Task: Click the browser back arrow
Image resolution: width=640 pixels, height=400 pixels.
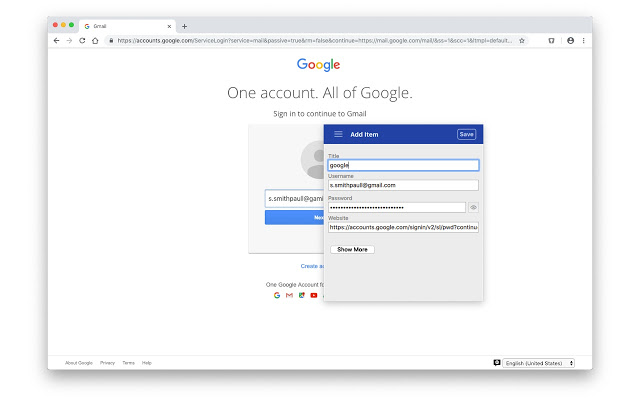Action: 56,40
